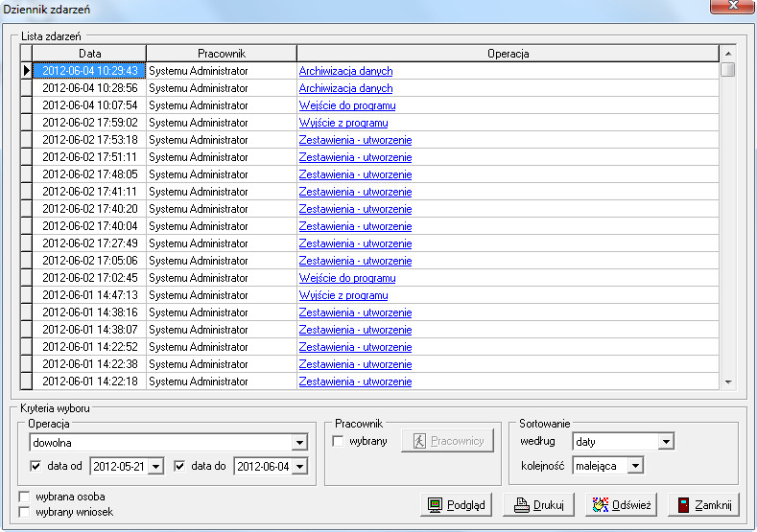
Task: Open 'Zestawienia - utworzenie' link at 17:41:11
Action: (x=355, y=192)
